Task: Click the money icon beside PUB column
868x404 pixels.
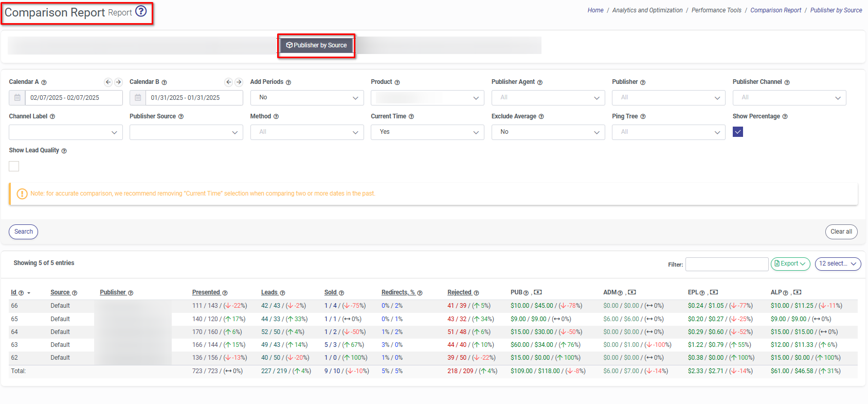Action: click(x=538, y=292)
